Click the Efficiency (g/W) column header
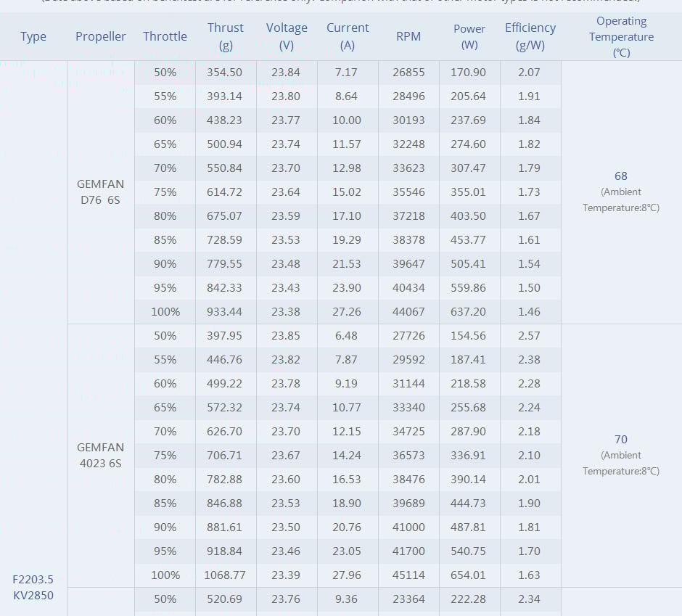 pos(530,36)
